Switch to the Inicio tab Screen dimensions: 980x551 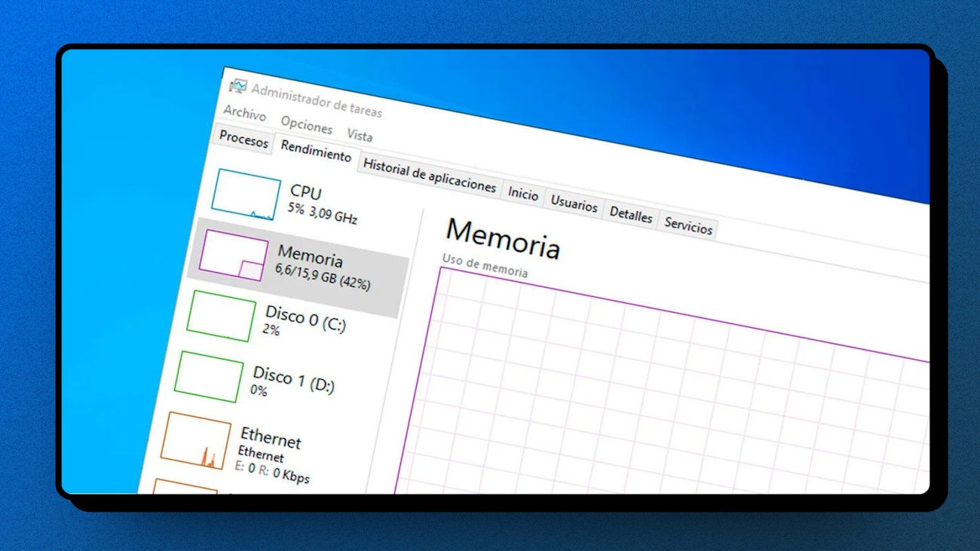(x=523, y=194)
